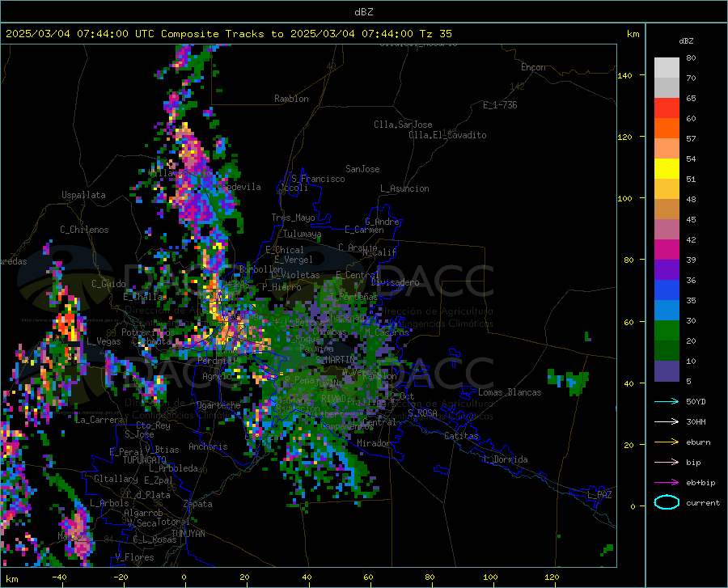
Task: Click the Ramblon place label
Action: pyautogui.click(x=291, y=99)
